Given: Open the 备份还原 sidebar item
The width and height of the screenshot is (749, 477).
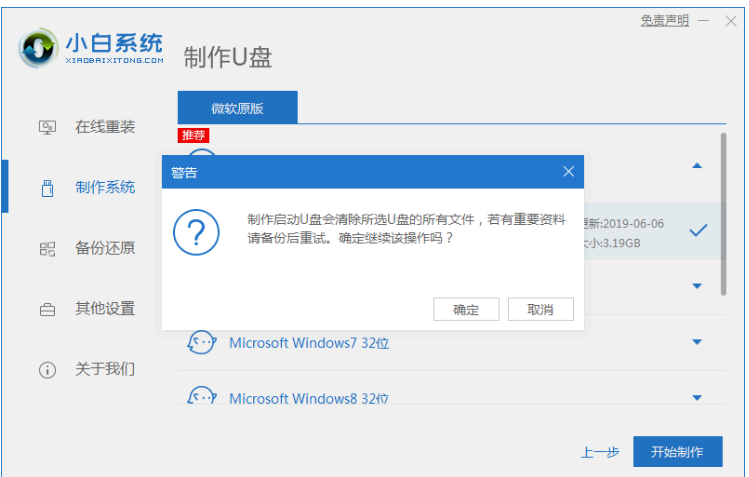Looking at the screenshot, I should (x=105, y=248).
